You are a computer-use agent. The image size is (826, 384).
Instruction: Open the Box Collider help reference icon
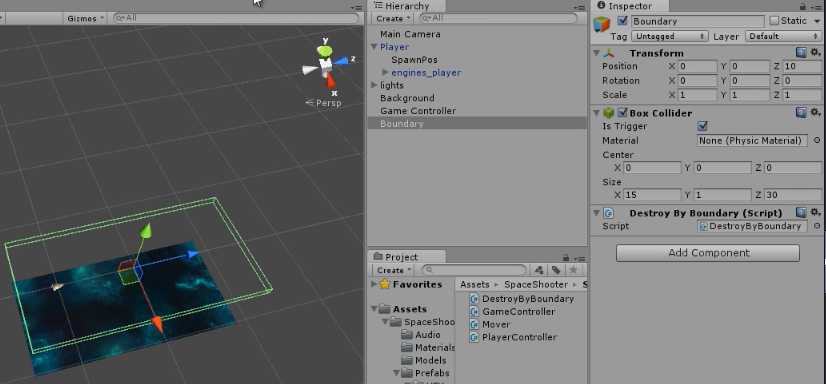(x=801, y=112)
